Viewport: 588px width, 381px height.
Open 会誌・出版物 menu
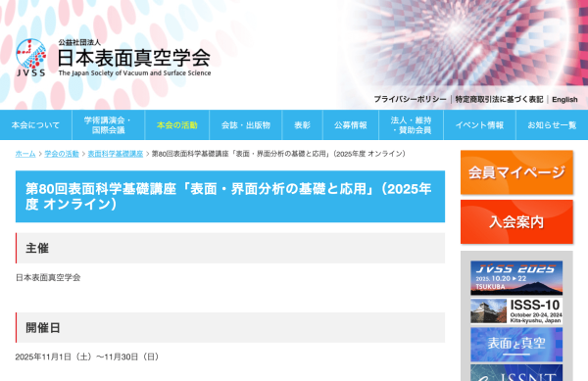(x=246, y=125)
